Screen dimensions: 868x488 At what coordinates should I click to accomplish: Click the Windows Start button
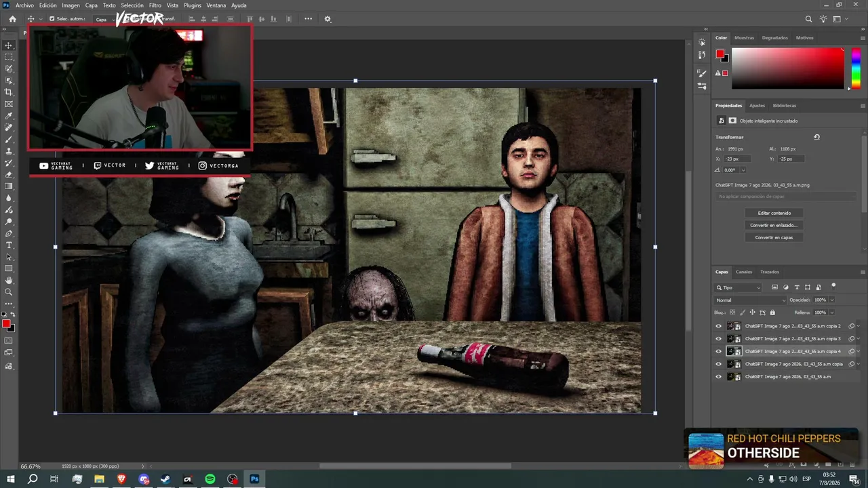pyautogui.click(x=10, y=479)
